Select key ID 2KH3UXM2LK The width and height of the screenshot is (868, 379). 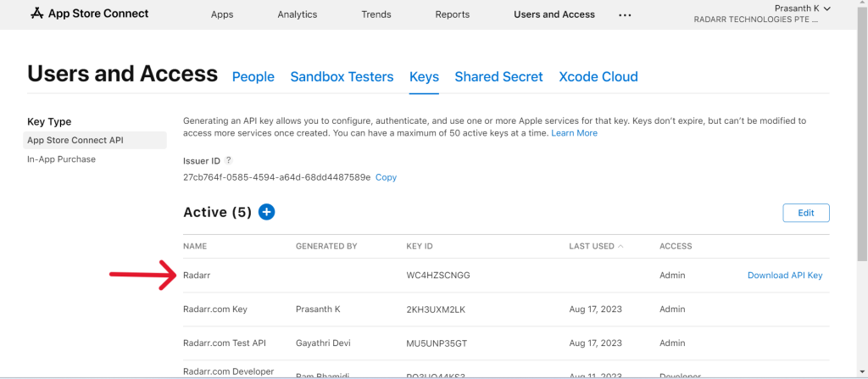coord(436,309)
